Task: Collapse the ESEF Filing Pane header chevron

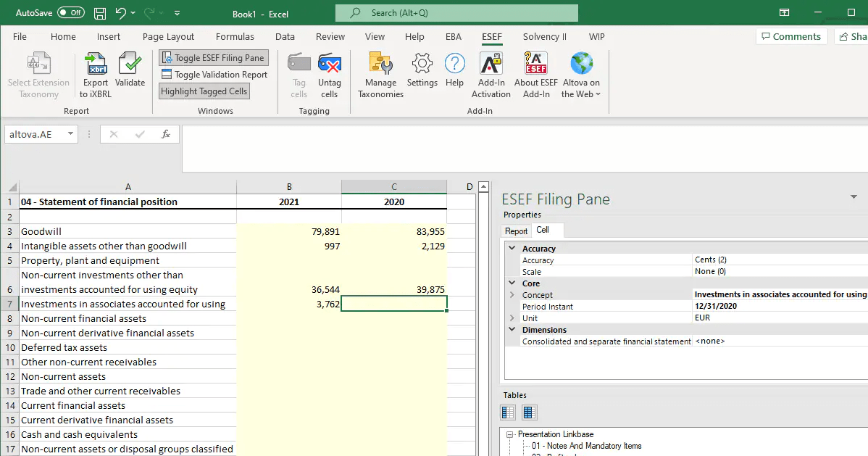Action: click(x=854, y=196)
